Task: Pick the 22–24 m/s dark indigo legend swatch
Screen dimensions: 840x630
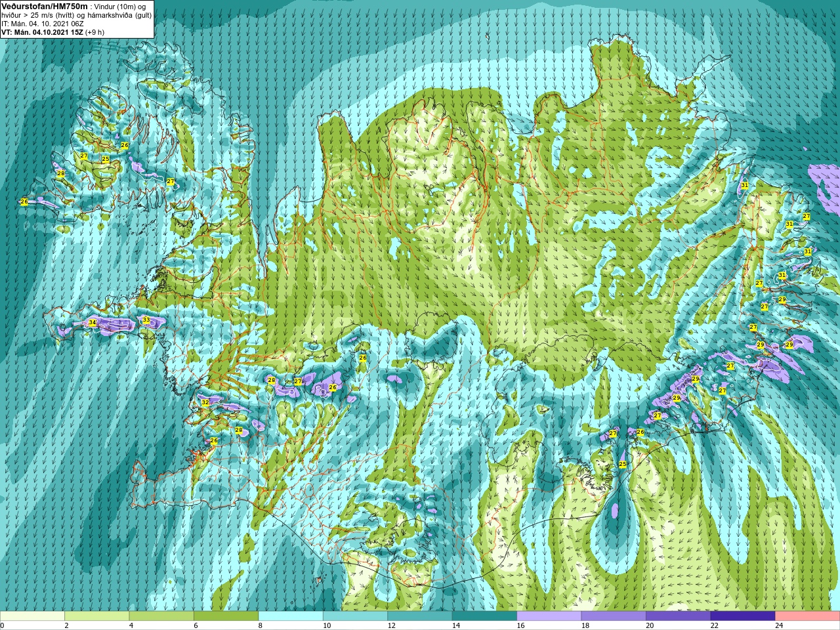Action: [743, 616]
